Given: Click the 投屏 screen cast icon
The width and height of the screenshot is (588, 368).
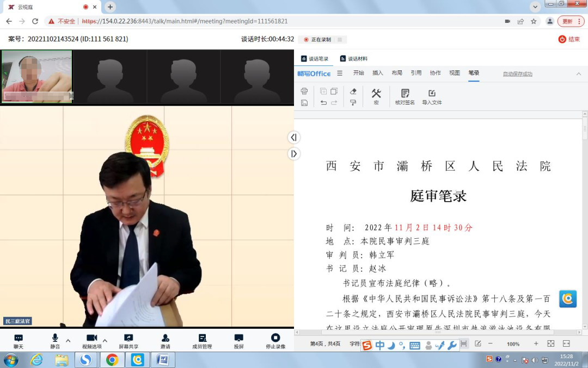Looking at the screenshot, I should pyautogui.click(x=238, y=341).
